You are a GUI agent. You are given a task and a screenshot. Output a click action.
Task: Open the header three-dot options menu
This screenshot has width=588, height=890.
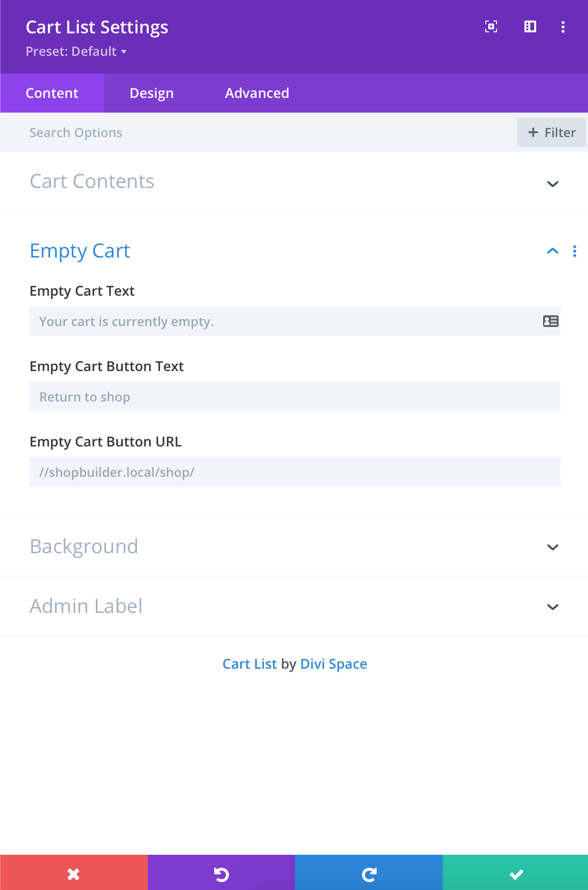[x=563, y=27]
